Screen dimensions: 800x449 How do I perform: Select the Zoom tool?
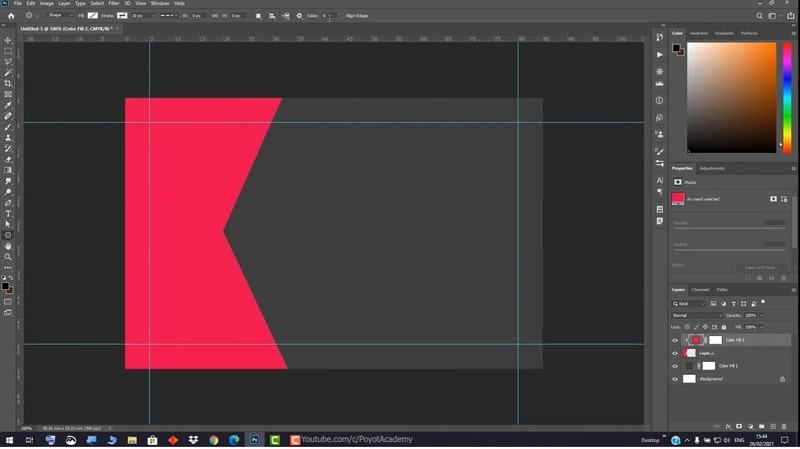click(8, 257)
